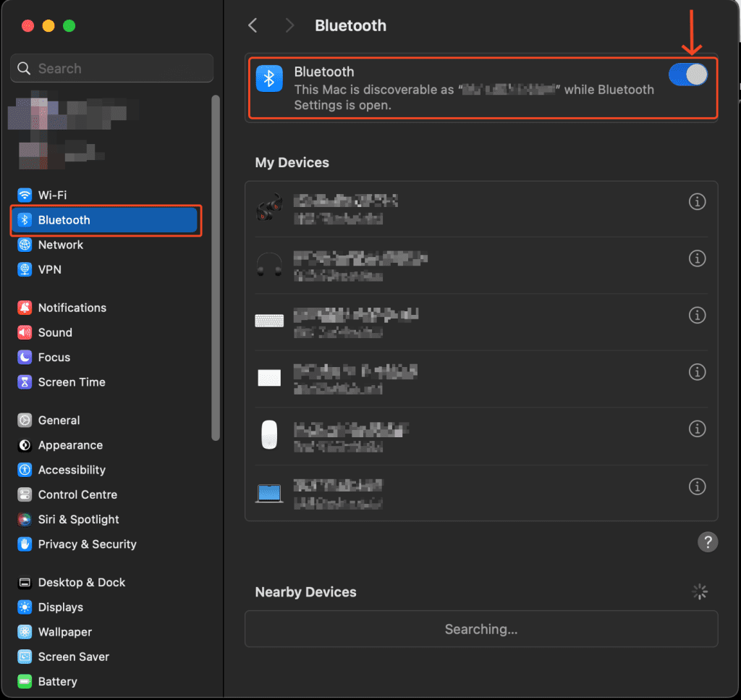The width and height of the screenshot is (741, 700).
Task: Open Privacy & Security settings
Action: [87, 544]
